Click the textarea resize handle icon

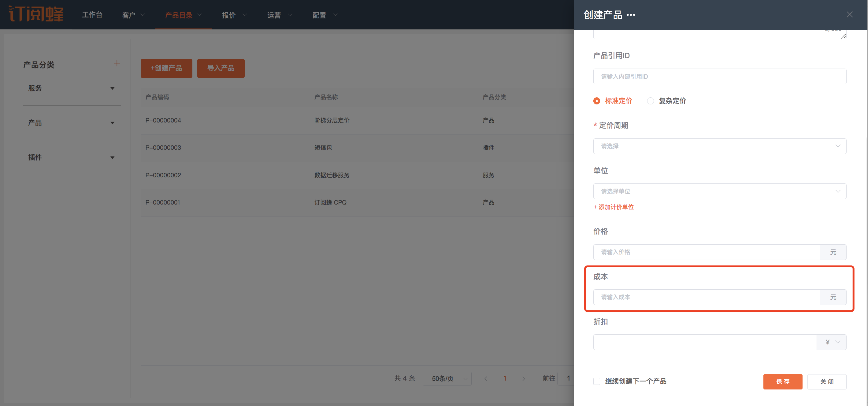(843, 36)
